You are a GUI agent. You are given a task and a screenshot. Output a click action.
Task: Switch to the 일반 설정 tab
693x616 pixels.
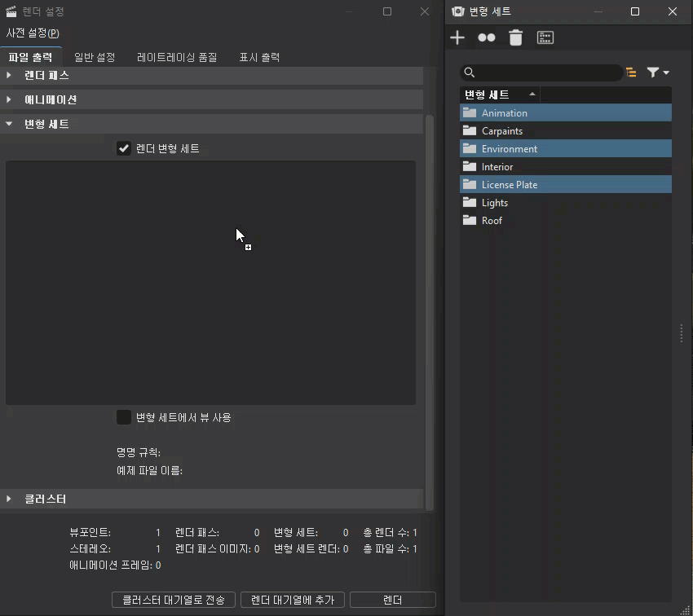click(94, 57)
